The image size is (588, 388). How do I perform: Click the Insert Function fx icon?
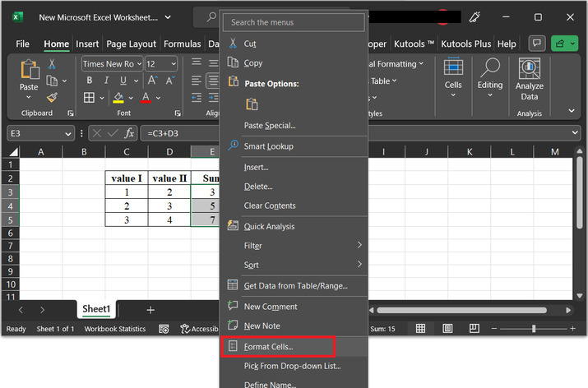[129, 133]
